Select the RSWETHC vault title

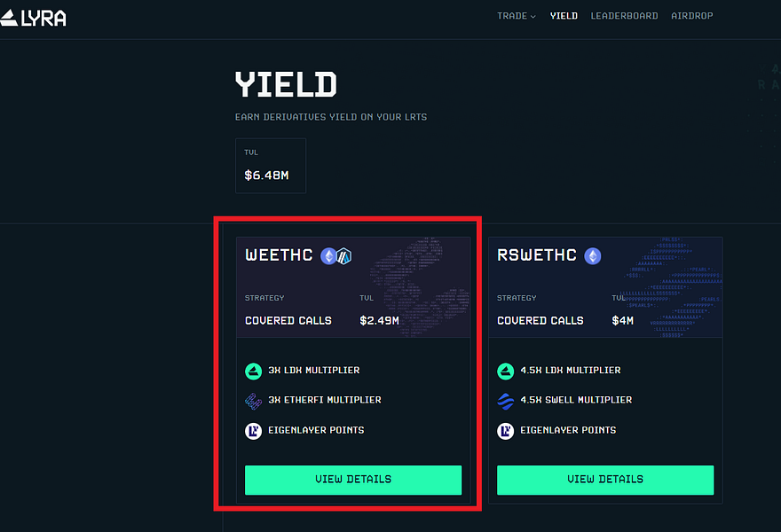click(537, 255)
